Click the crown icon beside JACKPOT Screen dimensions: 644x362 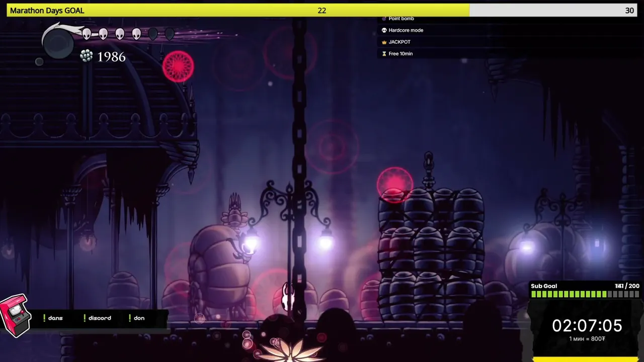pyautogui.click(x=384, y=42)
